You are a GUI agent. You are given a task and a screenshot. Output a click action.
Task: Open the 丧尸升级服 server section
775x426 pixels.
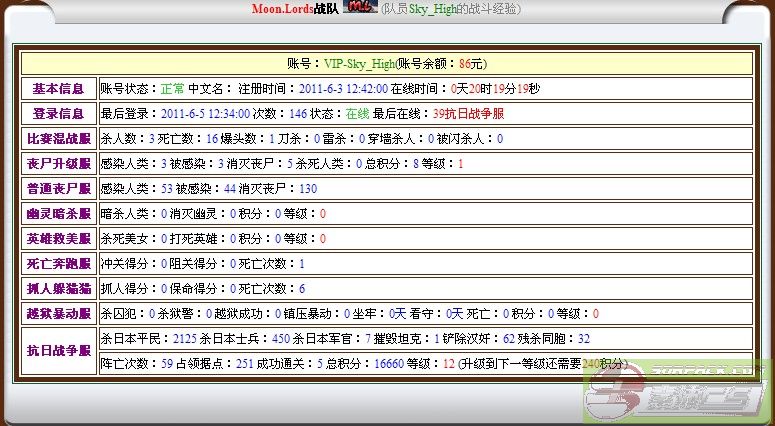point(59,163)
